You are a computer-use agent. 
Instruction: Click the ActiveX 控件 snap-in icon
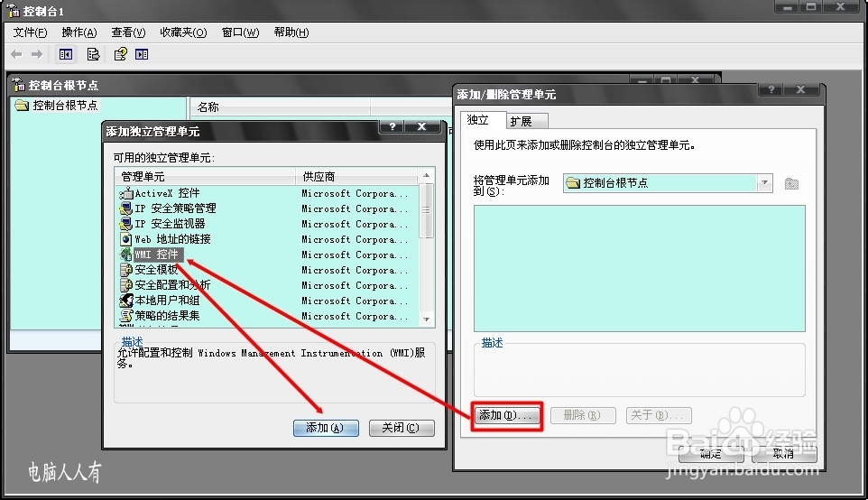(x=126, y=193)
